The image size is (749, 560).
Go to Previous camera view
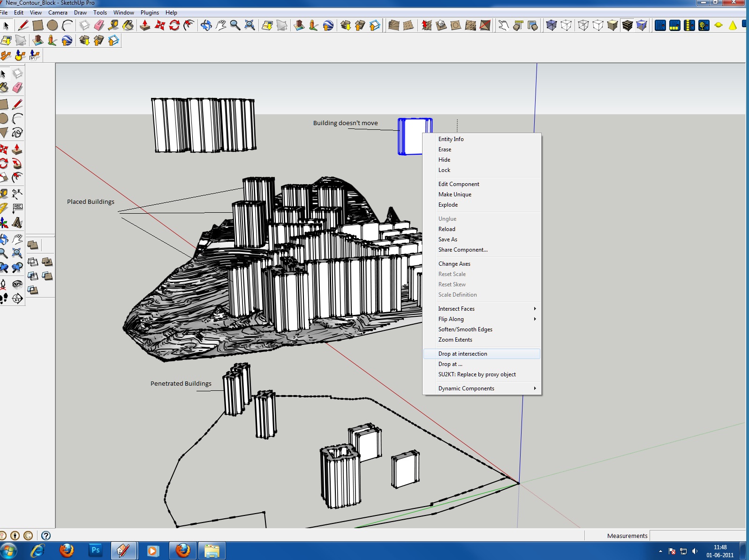click(4, 268)
